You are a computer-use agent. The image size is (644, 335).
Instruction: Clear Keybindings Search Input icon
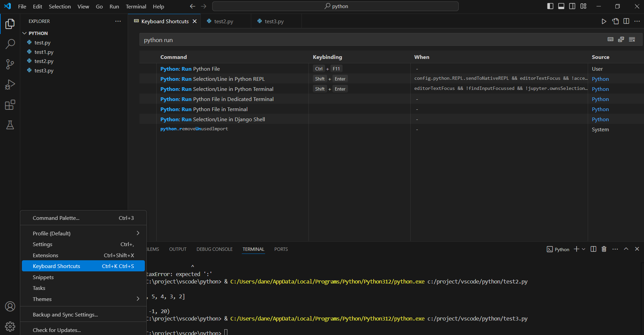coord(632,39)
